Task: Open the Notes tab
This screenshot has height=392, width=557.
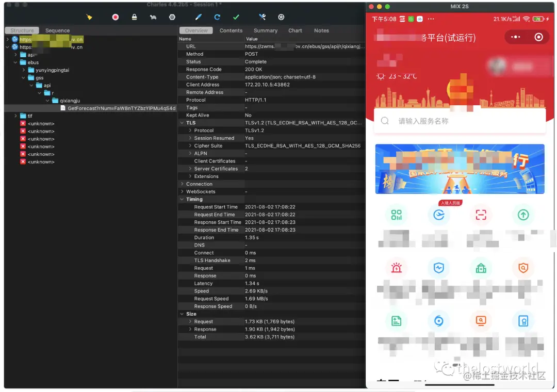Action: [x=321, y=30]
